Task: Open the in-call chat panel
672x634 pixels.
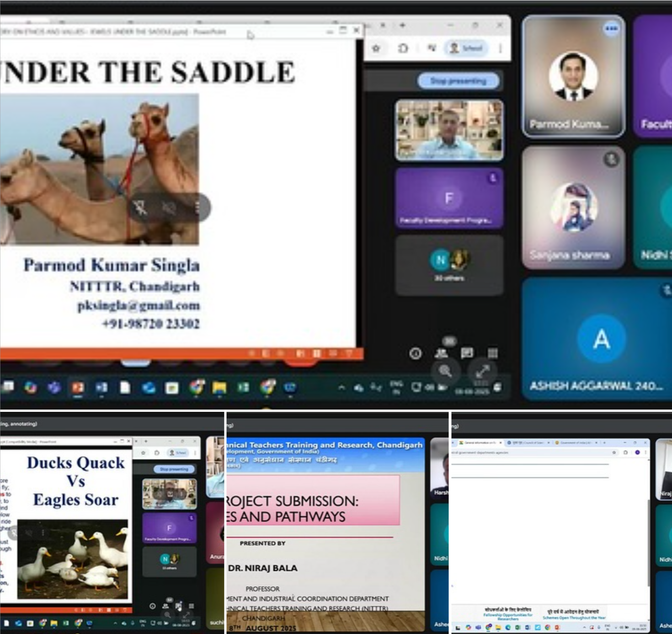Action: click(467, 353)
